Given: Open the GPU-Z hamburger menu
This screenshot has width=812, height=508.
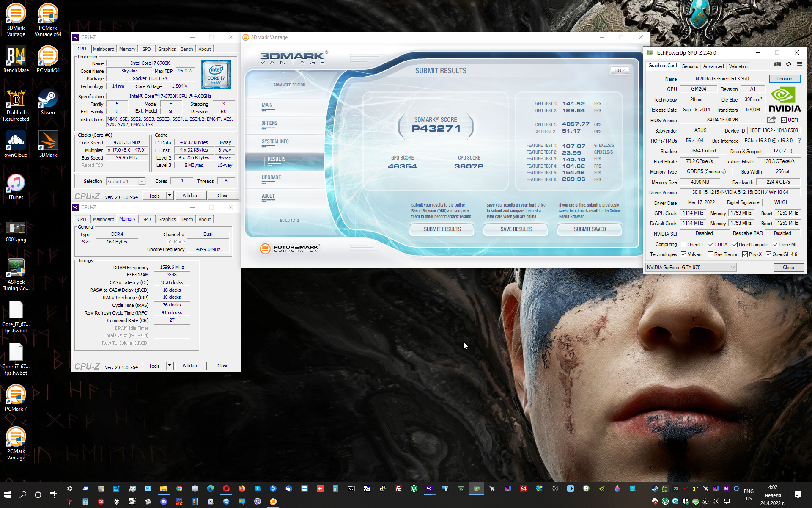Looking at the screenshot, I should click(799, 64).
